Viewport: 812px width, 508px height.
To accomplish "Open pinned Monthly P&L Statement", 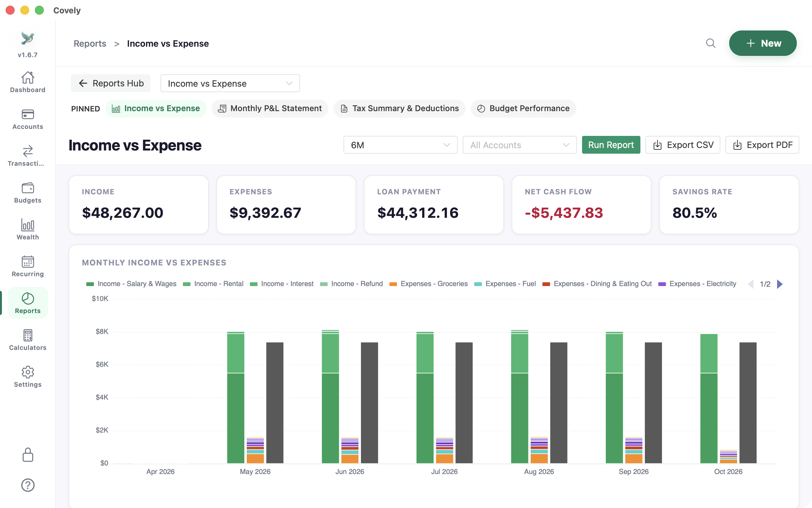I will pos(270,109).
